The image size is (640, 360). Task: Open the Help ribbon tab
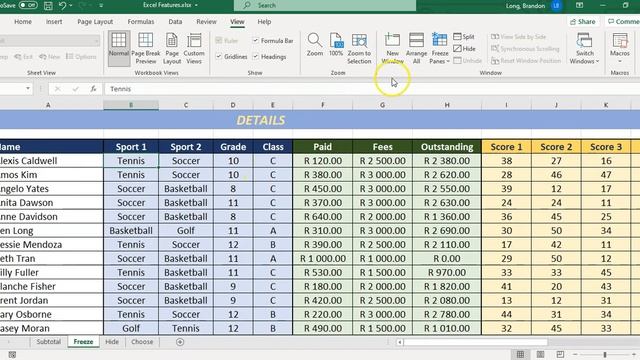point(264,22)
